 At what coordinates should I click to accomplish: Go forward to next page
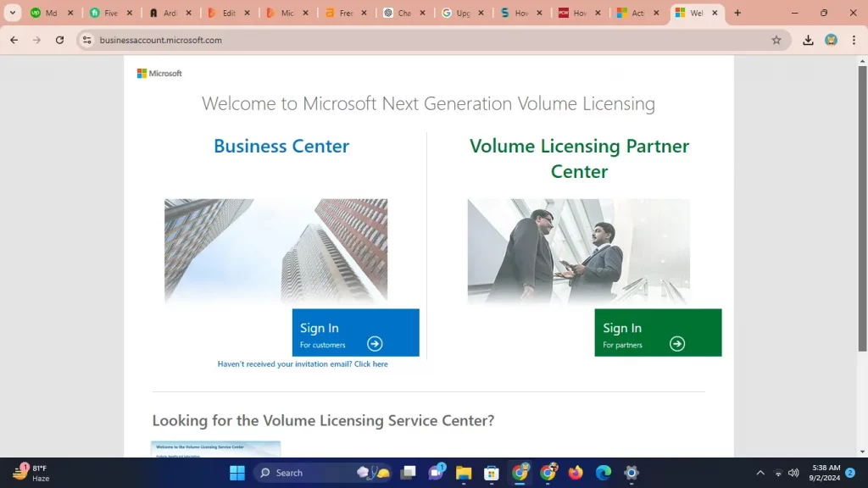(36, 40)
